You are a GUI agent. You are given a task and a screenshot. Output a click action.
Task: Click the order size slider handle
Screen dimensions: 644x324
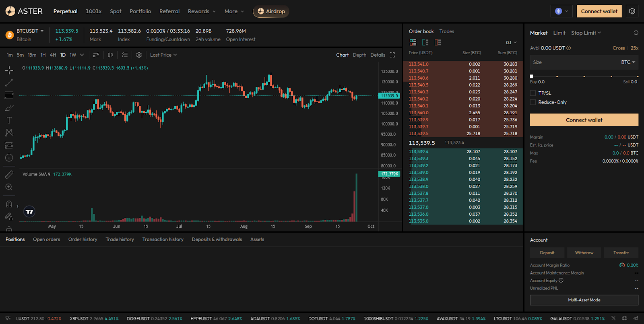tap(532, 76)
